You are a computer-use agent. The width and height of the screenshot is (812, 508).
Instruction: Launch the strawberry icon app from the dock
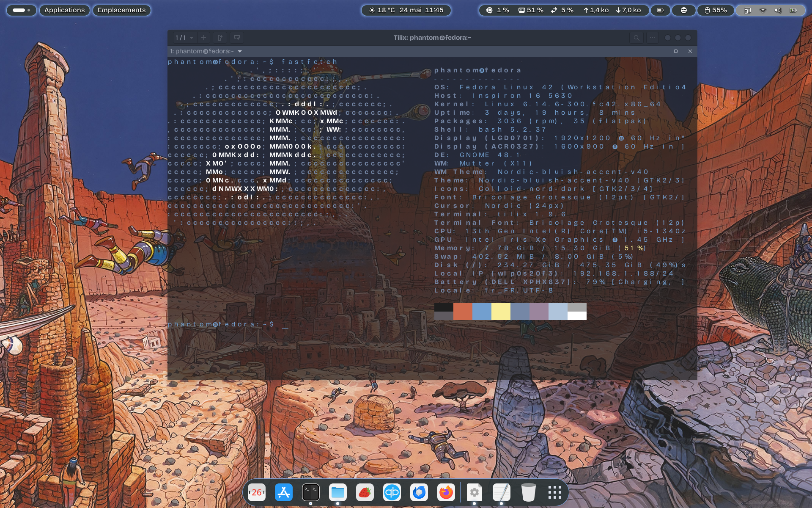tap(365, 492)
